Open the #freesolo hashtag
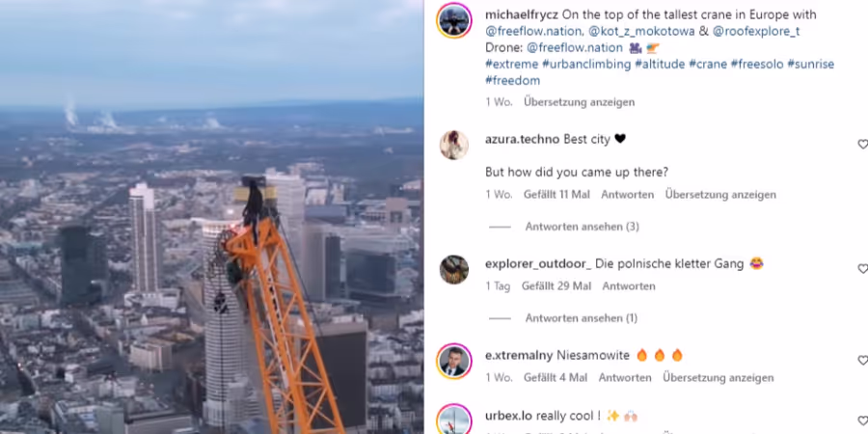 tap(757, 65)
